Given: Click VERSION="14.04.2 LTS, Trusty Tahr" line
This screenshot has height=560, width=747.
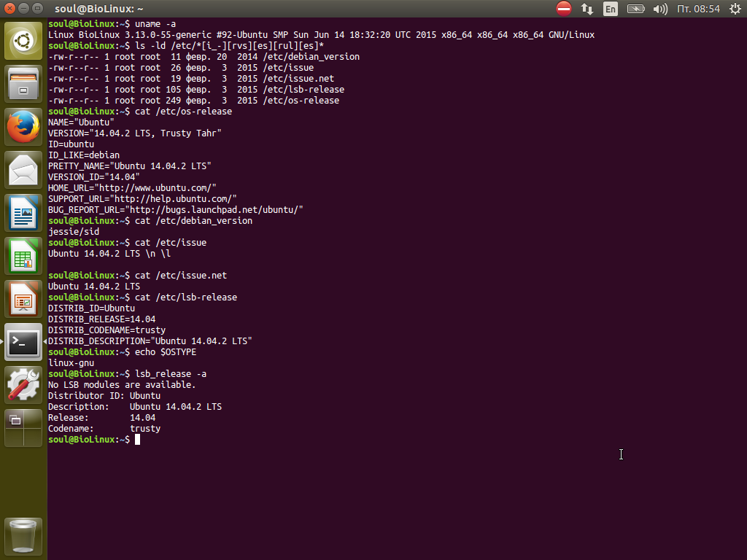Looking at the screenshot, I should pos(135,133).
